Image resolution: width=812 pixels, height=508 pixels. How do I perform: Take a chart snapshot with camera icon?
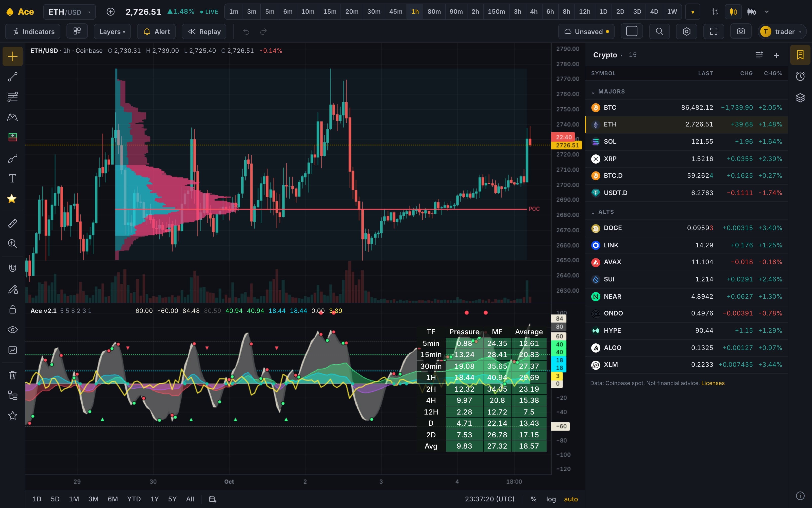(740, 31)
